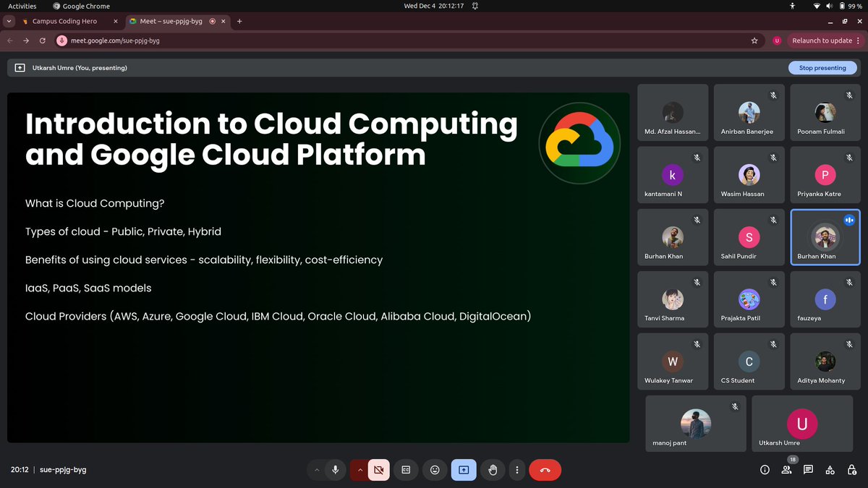Select Prajakta Patil participant tile
This screenshot has height=488, width=868.
pos(749,299)
